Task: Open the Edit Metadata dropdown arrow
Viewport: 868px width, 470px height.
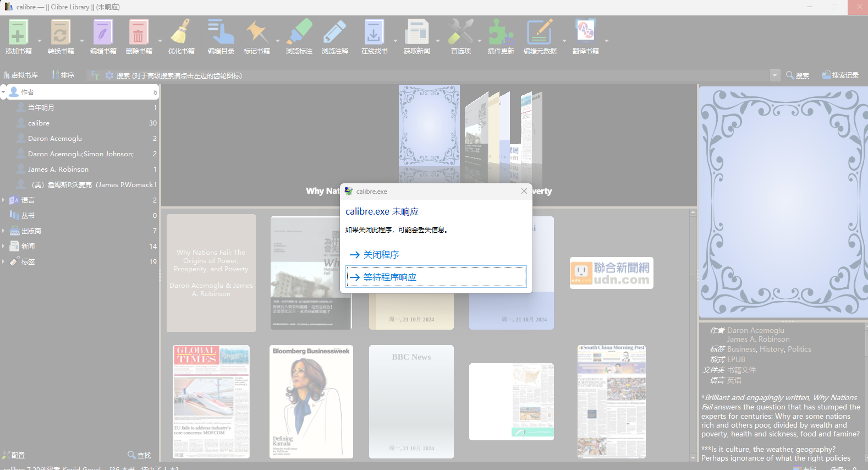Action: coord(564,41)
